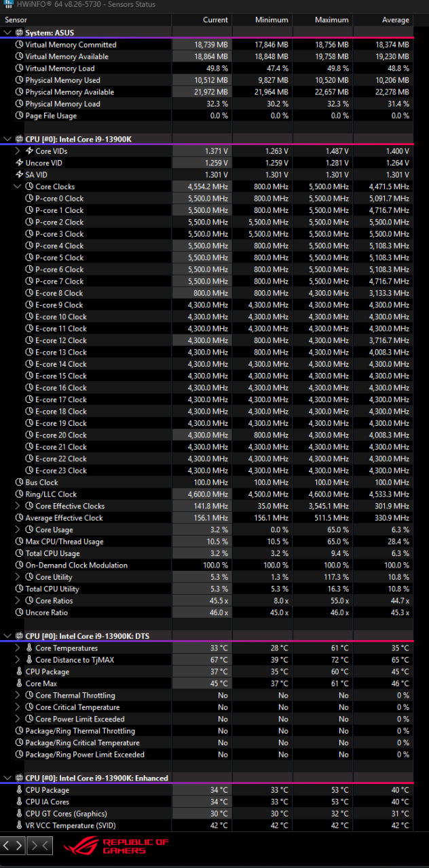429x868 pixels.
Task: Select Package/Ring Power Limit Exceeded label
Action: pyautogui.click(x=85, y=755)
